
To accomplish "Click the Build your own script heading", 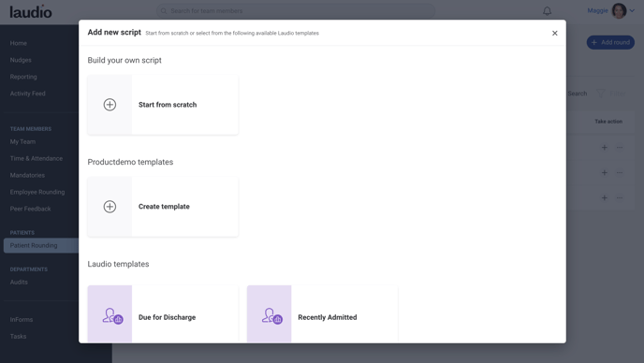I will pos(124,61).
